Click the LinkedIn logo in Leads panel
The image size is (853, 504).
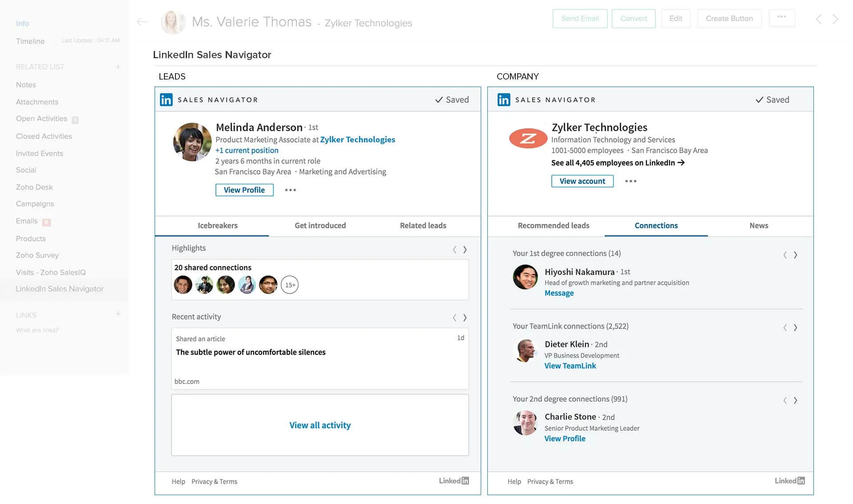pos(166,99)
